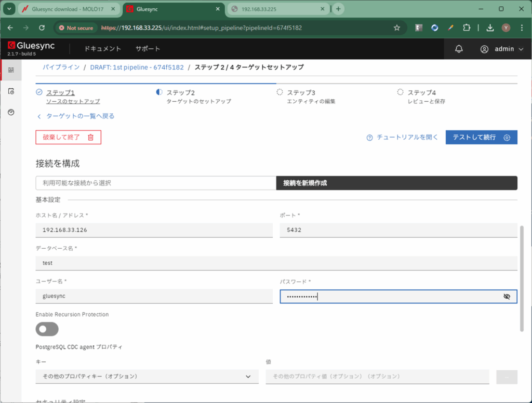Click the notification bell icon
This screenshot has width=532, height=403.
click(459, 49)
